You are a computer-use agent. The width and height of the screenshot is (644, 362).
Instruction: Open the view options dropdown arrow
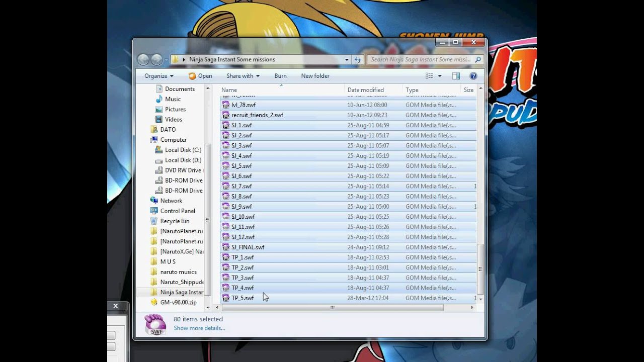click(x=440, y=76)
